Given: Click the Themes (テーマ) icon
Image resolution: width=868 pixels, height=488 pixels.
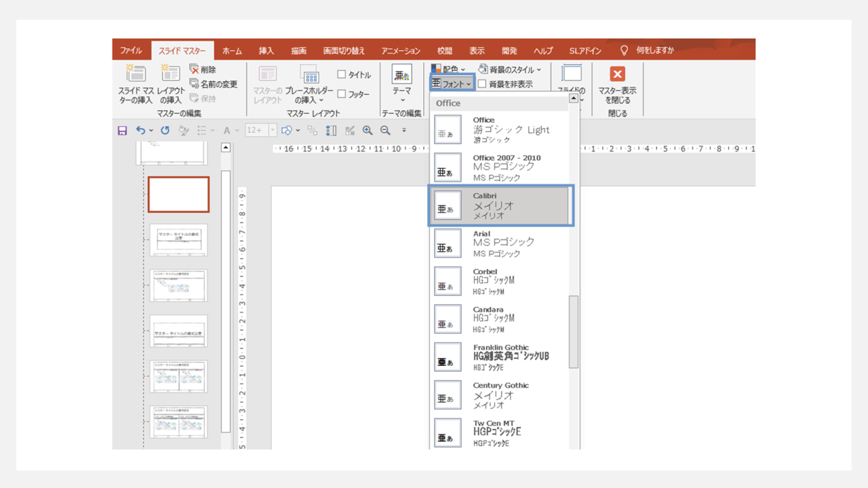Looking at the screenshot, I should pos(402,75).
